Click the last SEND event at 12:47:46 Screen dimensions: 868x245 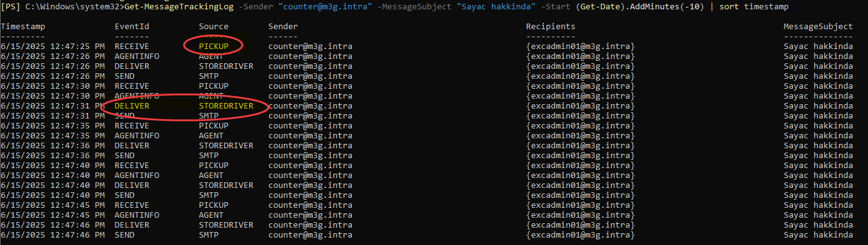pos(125,235)
